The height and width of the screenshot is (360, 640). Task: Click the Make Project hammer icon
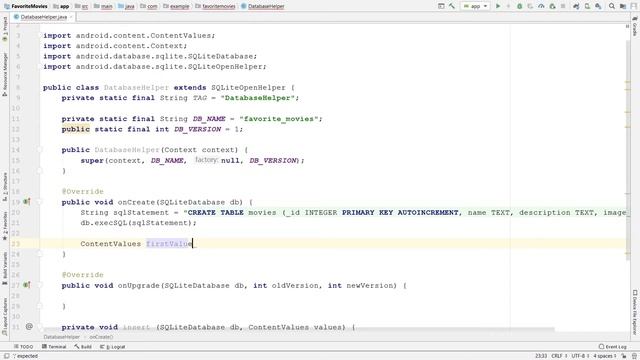(x=452, y=6)
